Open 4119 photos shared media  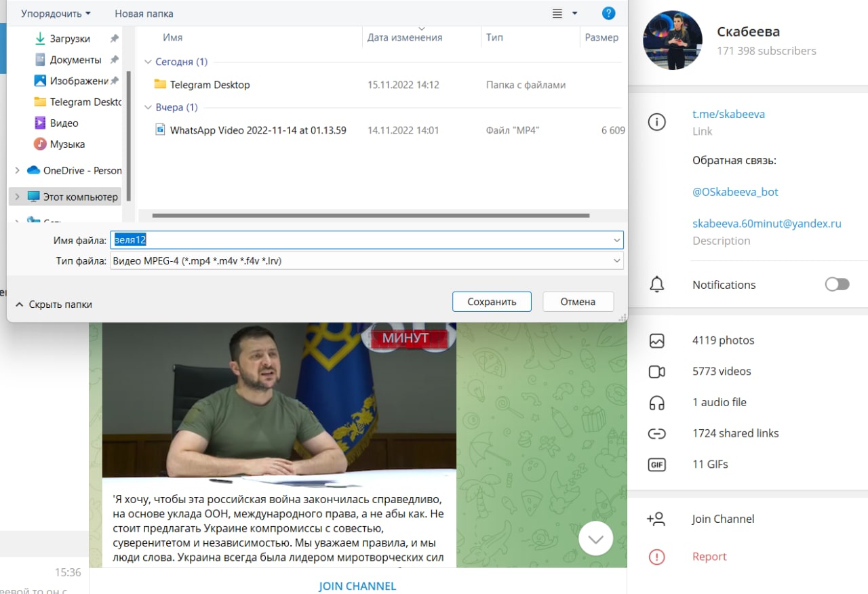coord(723,340)
